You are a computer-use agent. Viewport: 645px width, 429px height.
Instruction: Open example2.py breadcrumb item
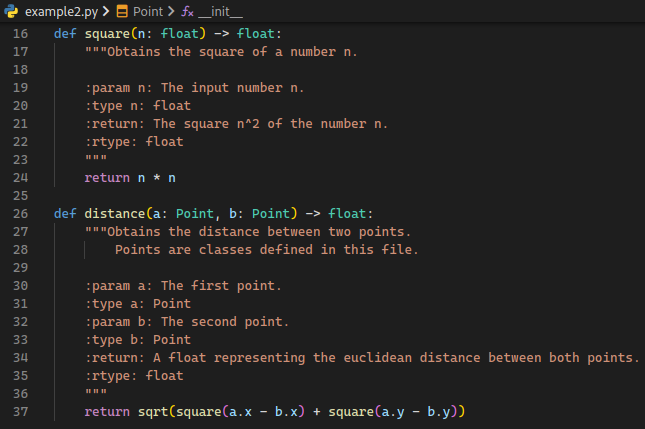pyautogui.click(x=62, y=12)
